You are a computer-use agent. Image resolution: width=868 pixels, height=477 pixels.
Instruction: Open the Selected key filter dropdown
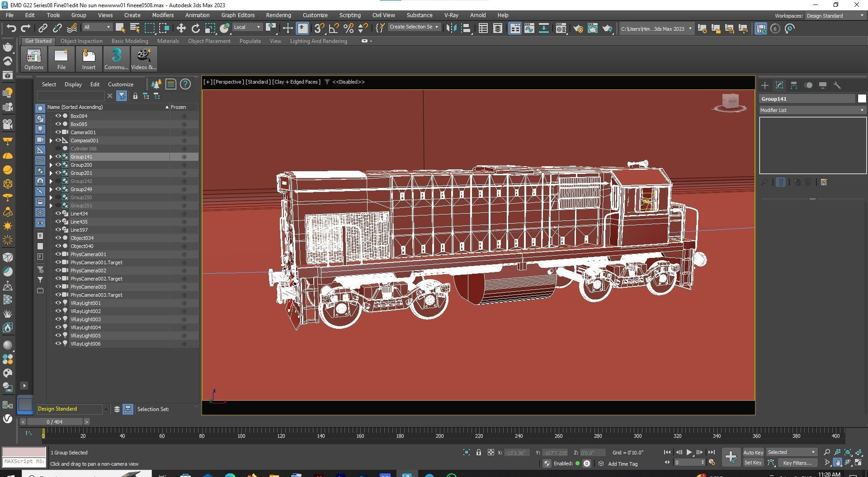pos(791,452)
